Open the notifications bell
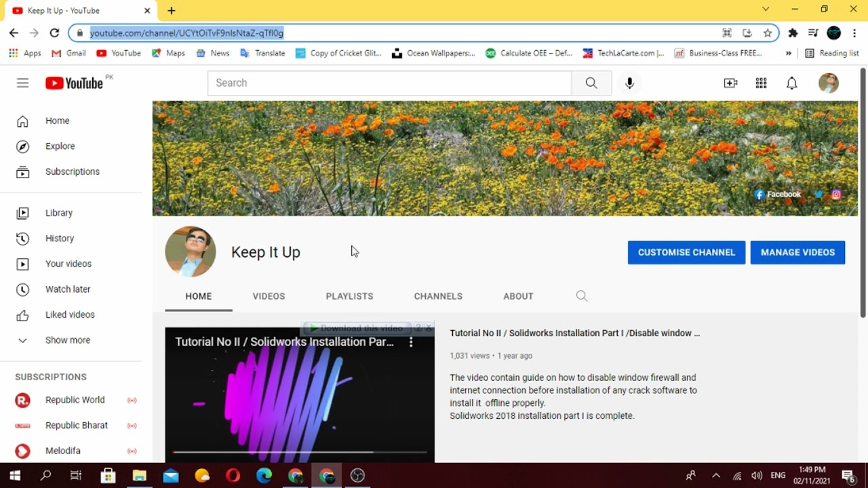This screenshot has width=868, height=488. click(791, 83)
